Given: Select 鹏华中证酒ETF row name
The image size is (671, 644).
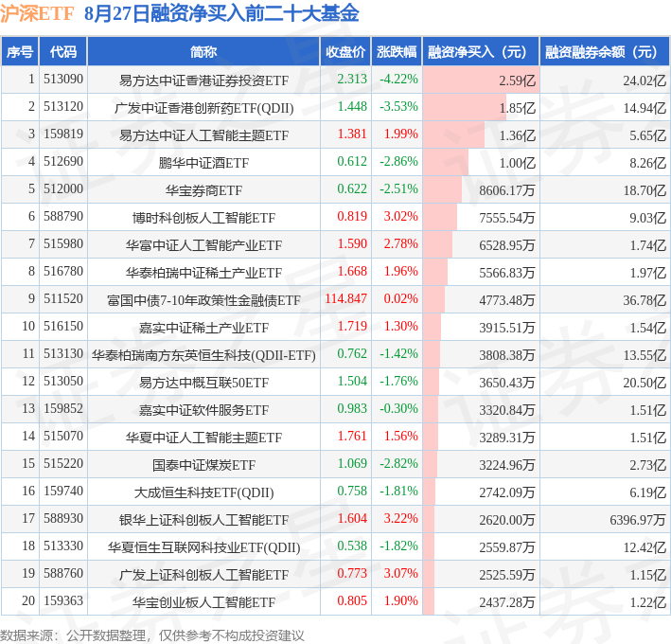Looking at the screenshot, I should tap(203, 163).
